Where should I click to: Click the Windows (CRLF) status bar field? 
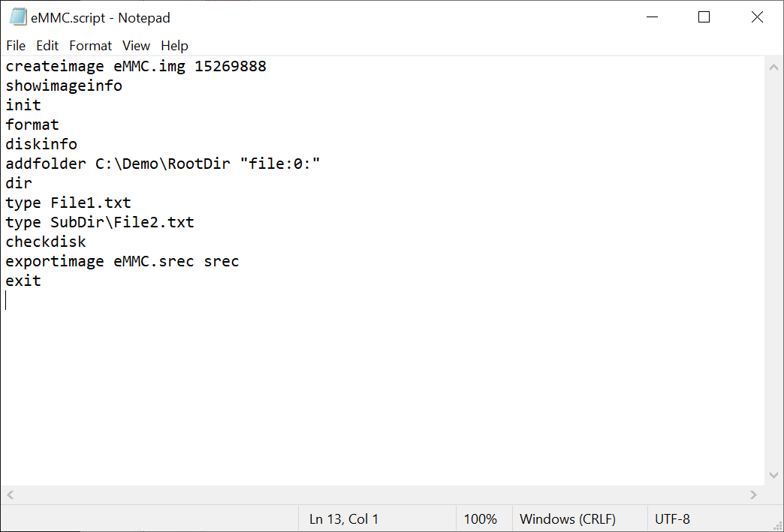[x=567, y=518]
